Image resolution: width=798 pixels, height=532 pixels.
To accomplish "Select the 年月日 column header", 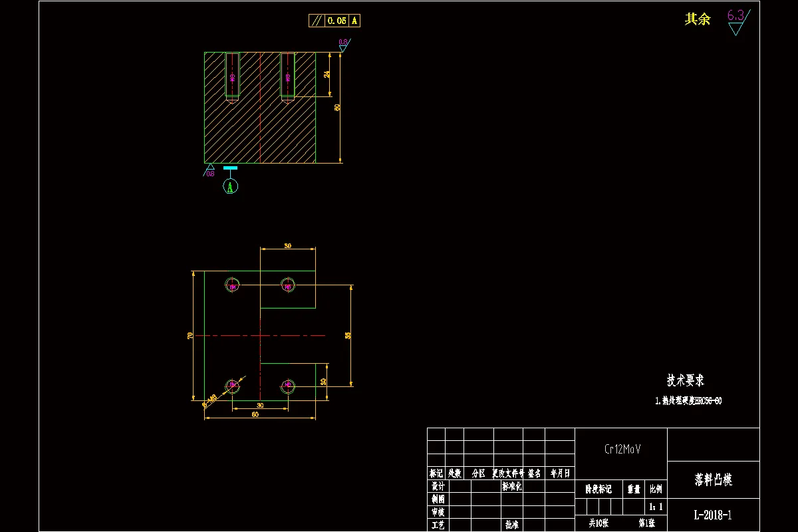I will pyautogui.click(x=560, y=473).
